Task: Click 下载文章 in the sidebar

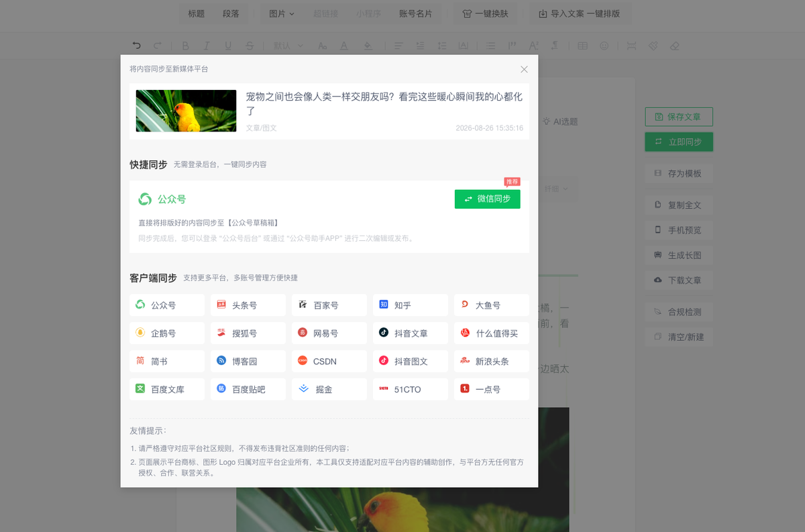Action: pos(679,280)
